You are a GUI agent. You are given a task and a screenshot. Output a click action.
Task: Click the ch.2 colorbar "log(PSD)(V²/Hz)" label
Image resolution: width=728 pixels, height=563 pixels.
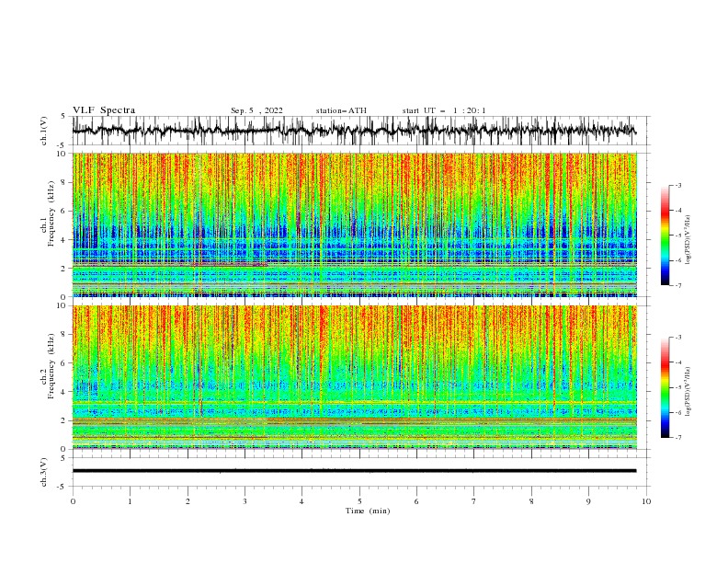[x=688, y=392]
